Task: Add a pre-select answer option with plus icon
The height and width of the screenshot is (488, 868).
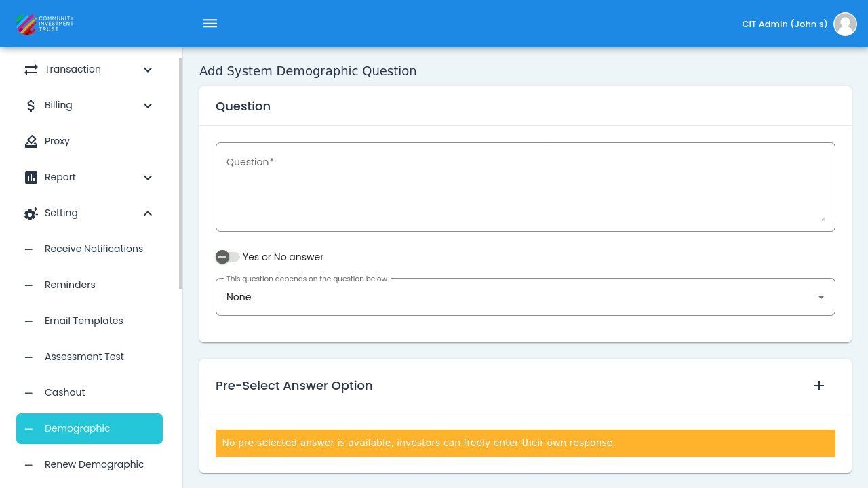Action: point(819,386)
